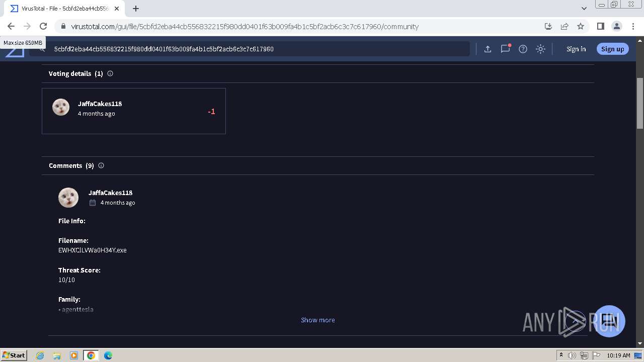
Task: Share this page icon
Action: [565, 26]
